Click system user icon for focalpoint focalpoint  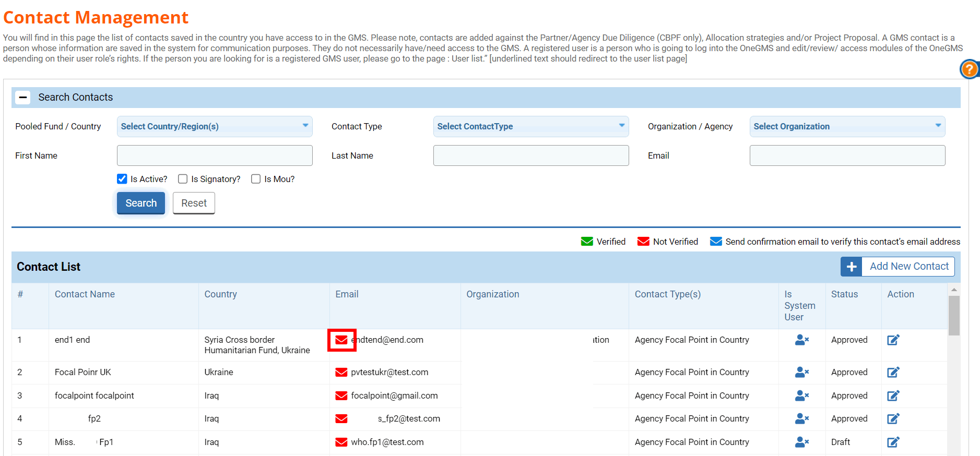[x=801, y=395]
